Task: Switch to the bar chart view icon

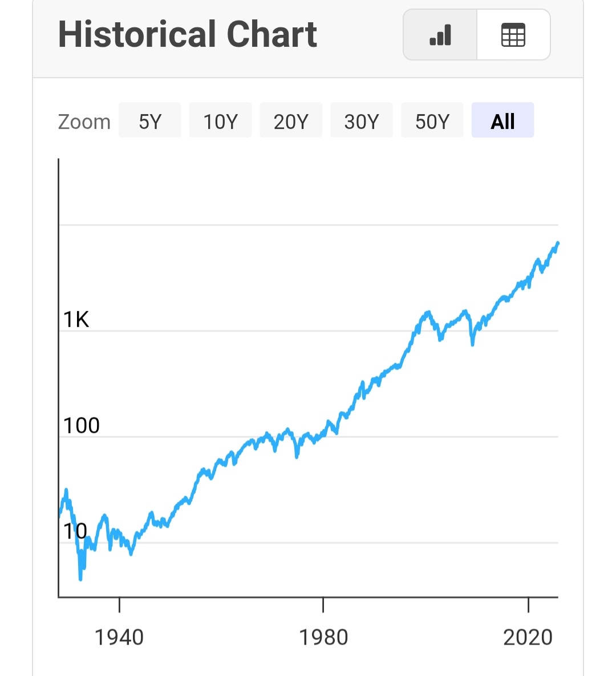Action: click(x=440, y=35)
